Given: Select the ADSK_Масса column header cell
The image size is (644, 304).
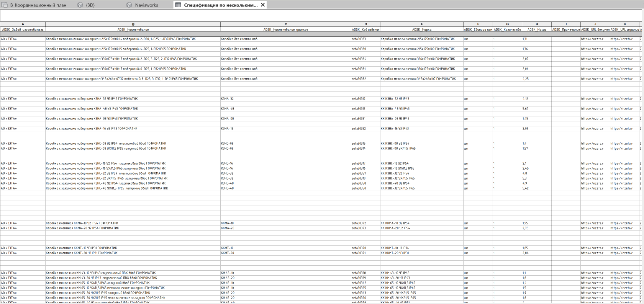Looking at the screenshot, I should 536,29.
